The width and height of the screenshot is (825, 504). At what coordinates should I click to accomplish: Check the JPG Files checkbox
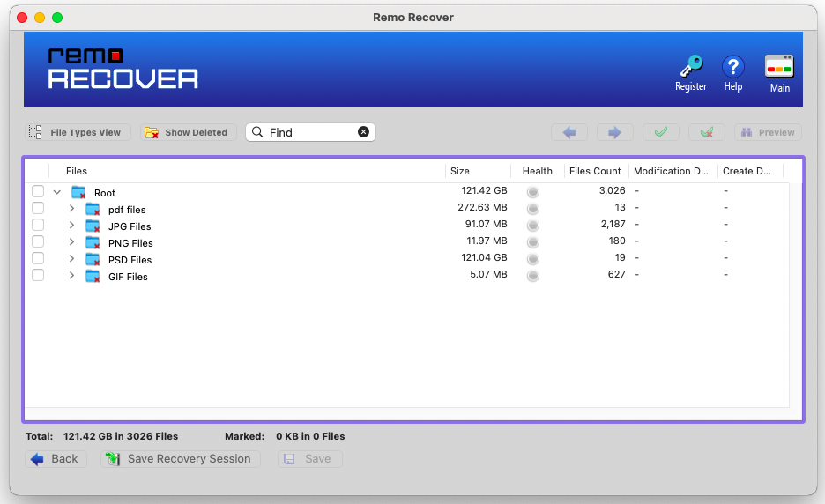point(38,225)
